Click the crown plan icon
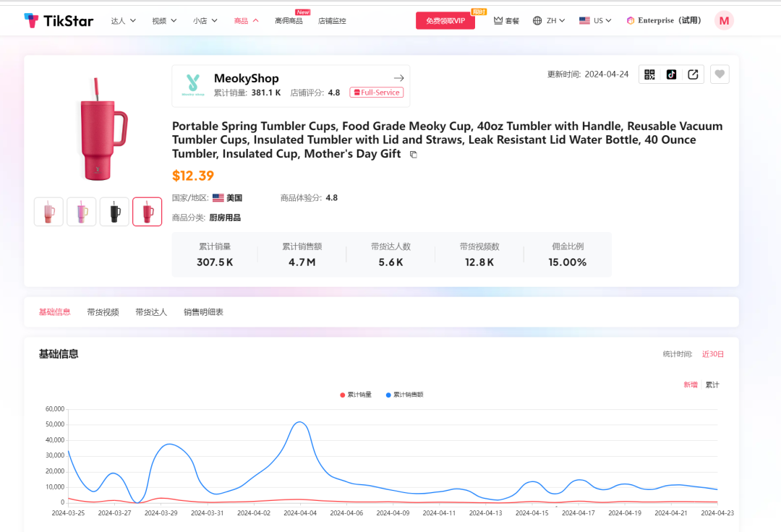Screen dimensions: 781x532 pos(498,20)
